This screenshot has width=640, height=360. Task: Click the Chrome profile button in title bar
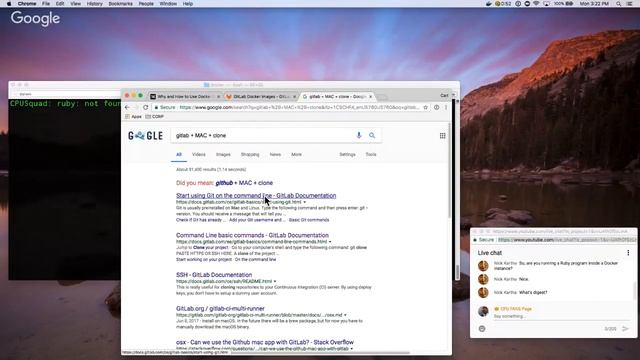(444, 96)
